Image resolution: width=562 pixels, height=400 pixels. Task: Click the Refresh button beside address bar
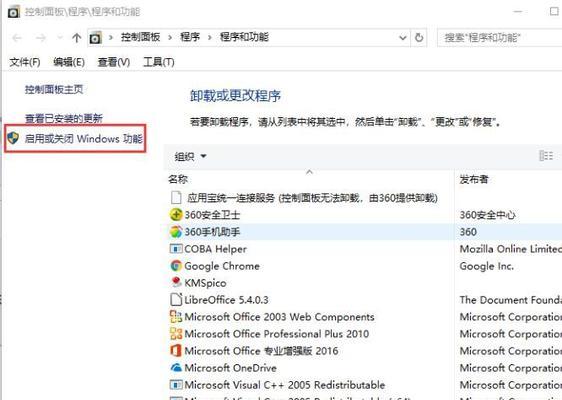(x=419, y=38)
